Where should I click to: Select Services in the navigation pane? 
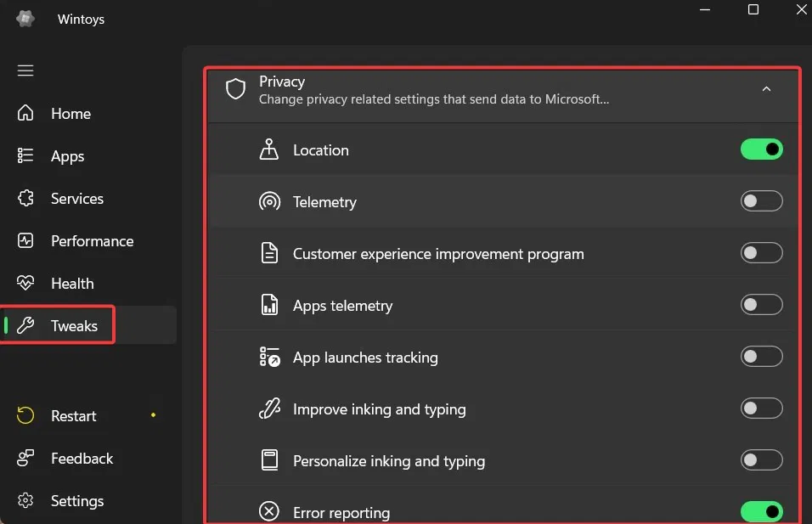coord(76,199)
